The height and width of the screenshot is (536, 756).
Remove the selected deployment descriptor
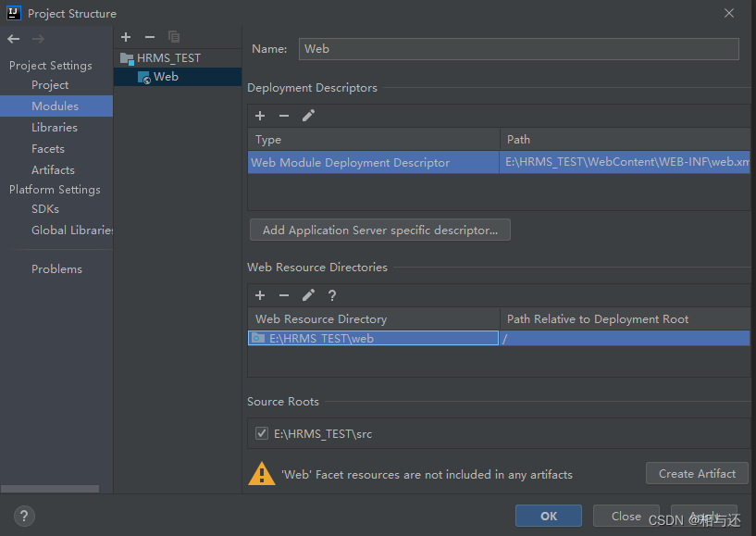coord(284,116)
